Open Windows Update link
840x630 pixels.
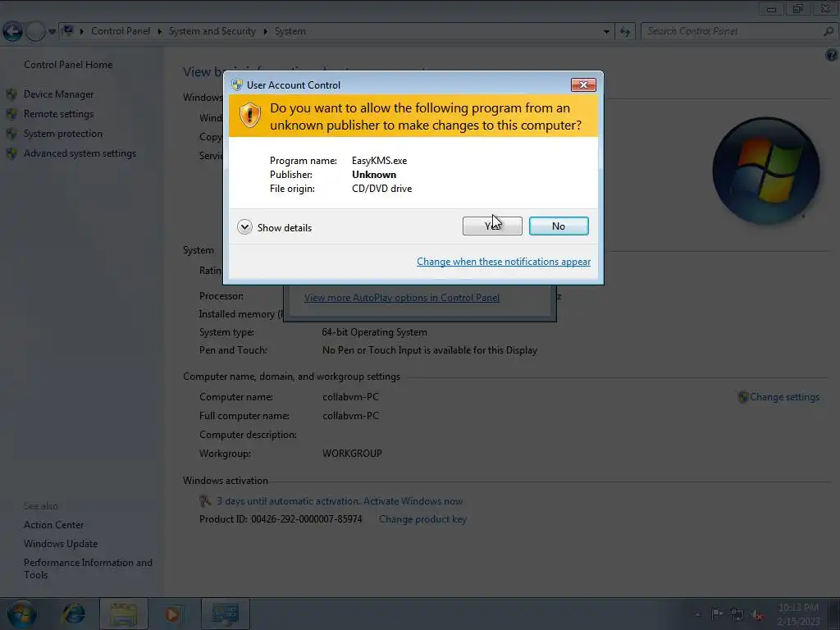pos(61,544)
